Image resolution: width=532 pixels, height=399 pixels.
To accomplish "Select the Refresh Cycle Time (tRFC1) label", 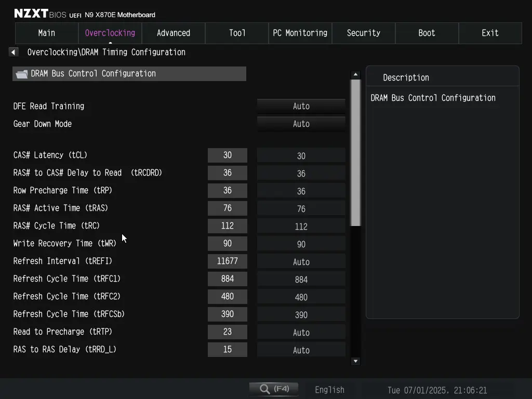I will pos(67,278).
